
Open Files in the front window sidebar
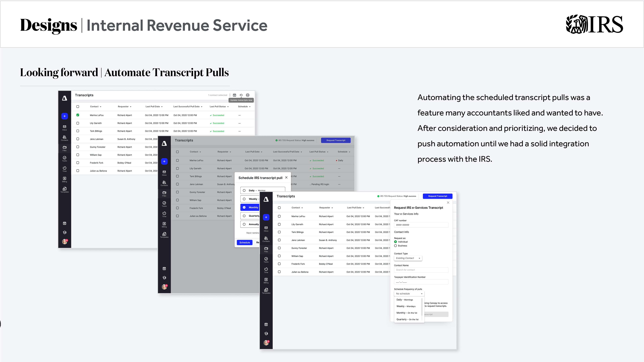point(266,250)
